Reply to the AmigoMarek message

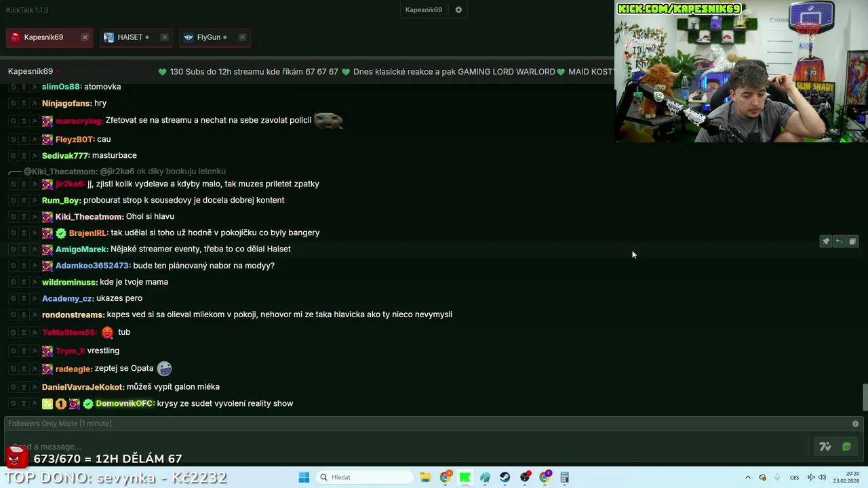tap(839, 241)
